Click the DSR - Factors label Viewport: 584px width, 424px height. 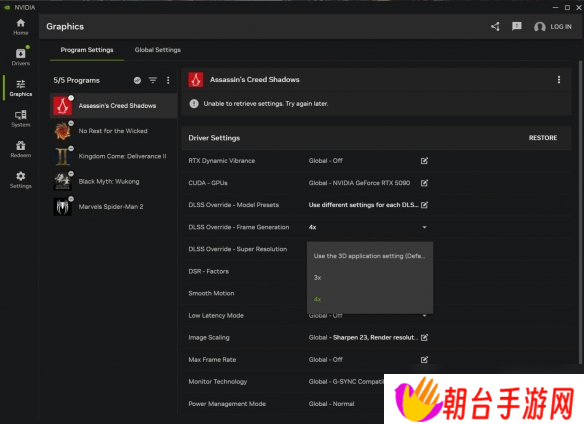point(209,272)
